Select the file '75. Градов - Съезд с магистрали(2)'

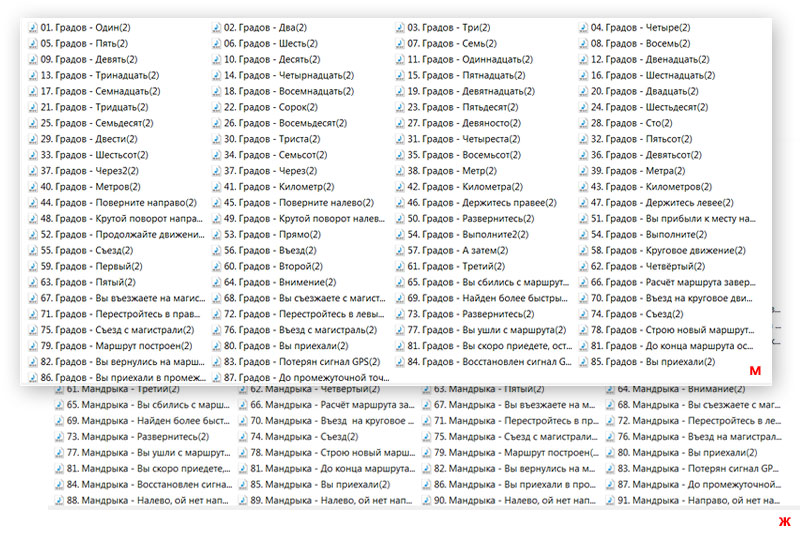[112, 330]
